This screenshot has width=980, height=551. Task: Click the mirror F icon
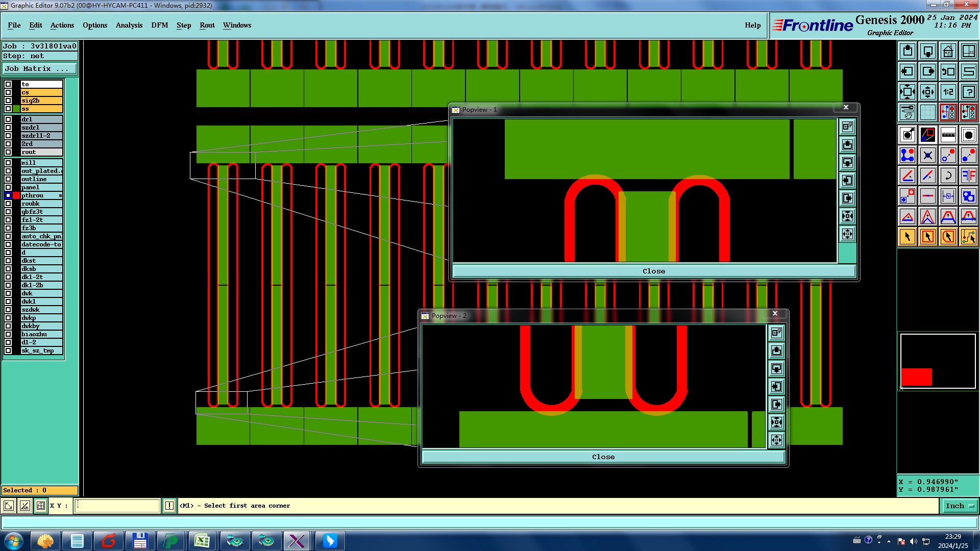coord(969,176)
